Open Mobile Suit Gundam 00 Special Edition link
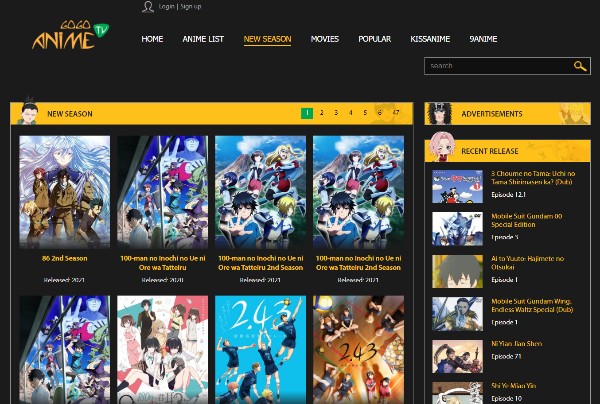The width and height of the screenshot is (600, 404). click(527, 220)
